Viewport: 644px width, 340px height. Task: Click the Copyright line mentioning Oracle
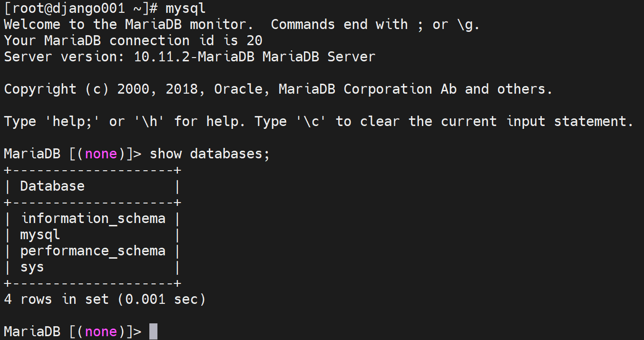(x=278, y=89)
